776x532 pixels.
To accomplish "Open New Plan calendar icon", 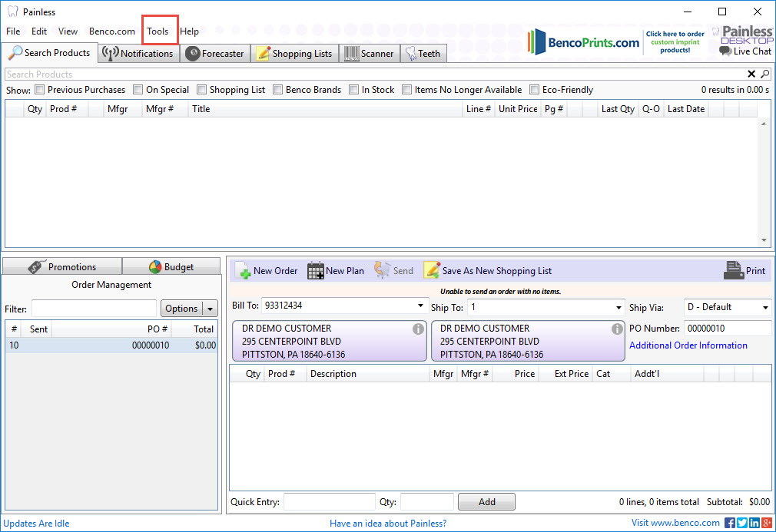I will (x=315, y=271).
